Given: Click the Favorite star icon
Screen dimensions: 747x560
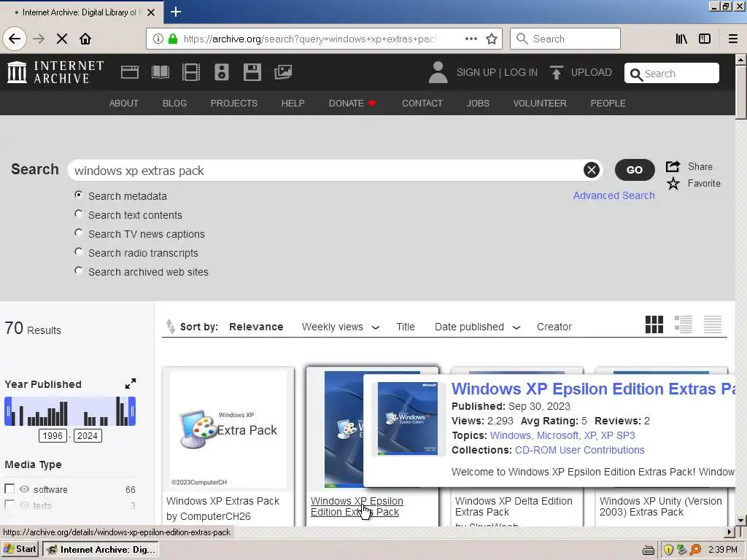Looking at the screenshot, I should pyautogui.click(x=673, y=183).
